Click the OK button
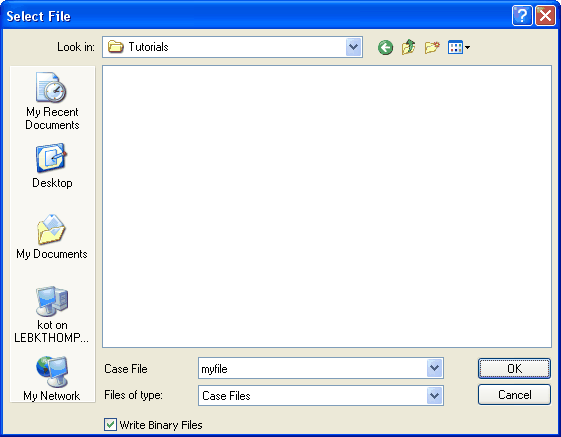 [514, 368]
